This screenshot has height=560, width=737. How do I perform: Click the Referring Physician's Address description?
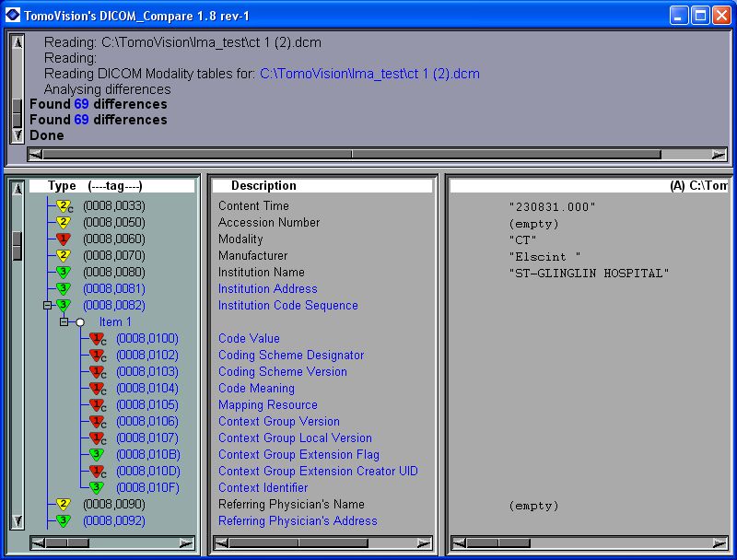298,521
